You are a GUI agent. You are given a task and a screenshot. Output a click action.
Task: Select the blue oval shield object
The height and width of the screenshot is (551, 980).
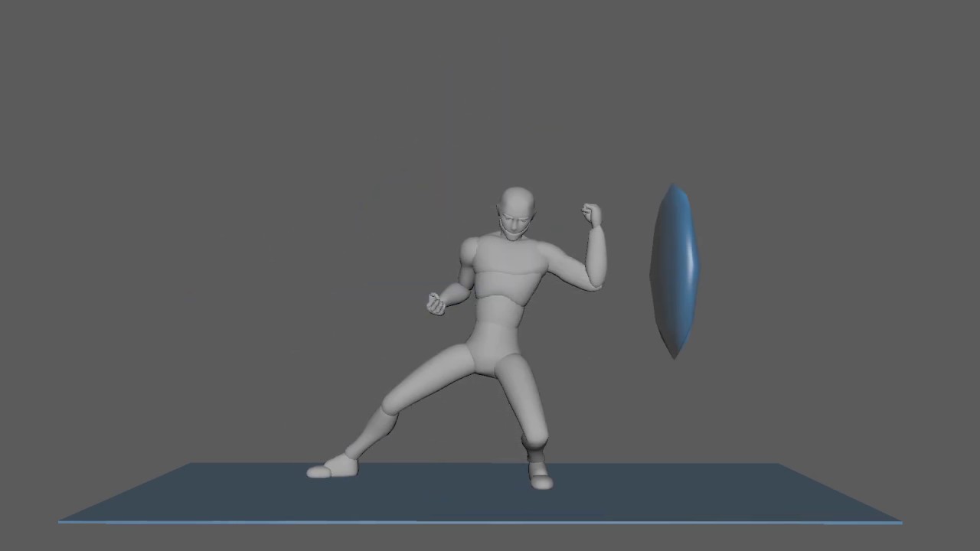(675, 271)
